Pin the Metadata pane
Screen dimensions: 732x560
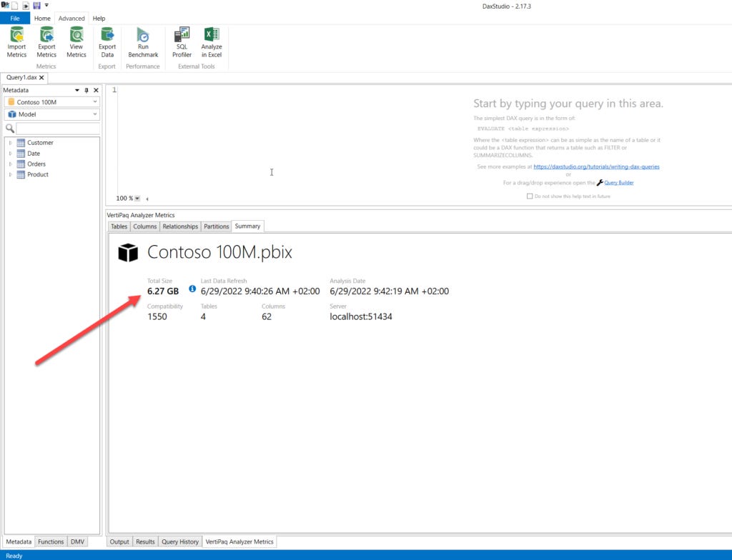(x=86, y=90)
